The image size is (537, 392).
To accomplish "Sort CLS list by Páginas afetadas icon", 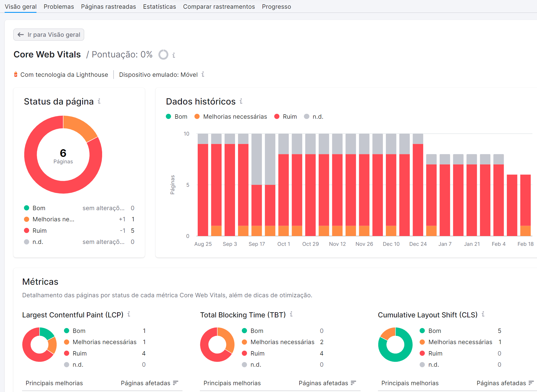I will (531, 383).
